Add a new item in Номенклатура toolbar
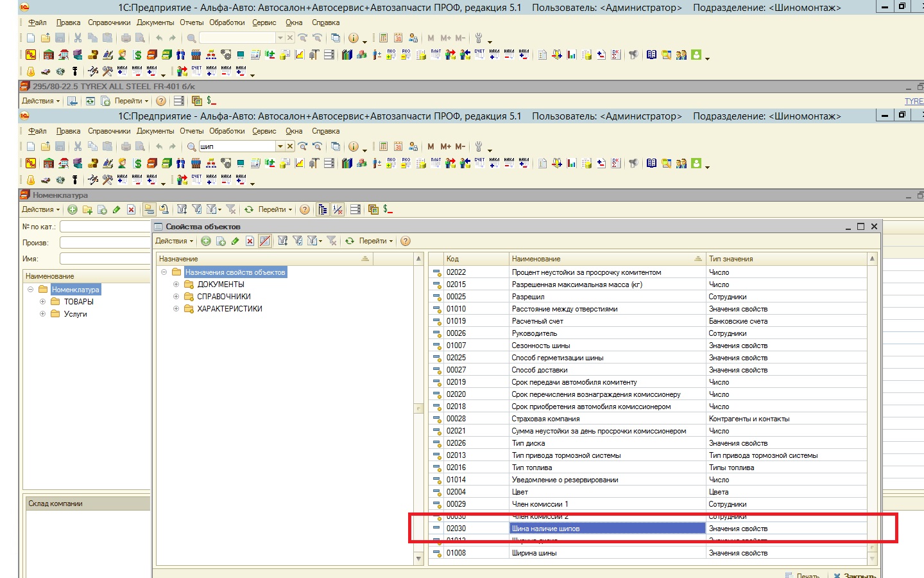 [x=73, y=209]
